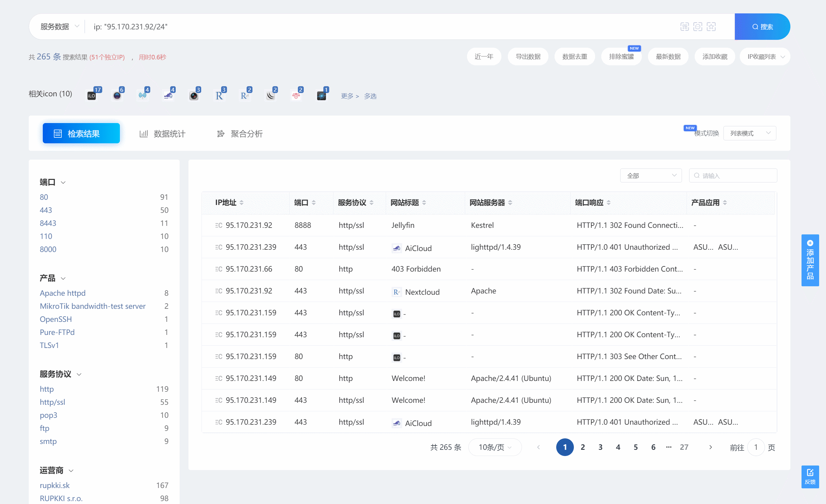Sort by IP地址 column arrows
The height and width of the screenshot is (504, 826).
(x=242, y=202)
